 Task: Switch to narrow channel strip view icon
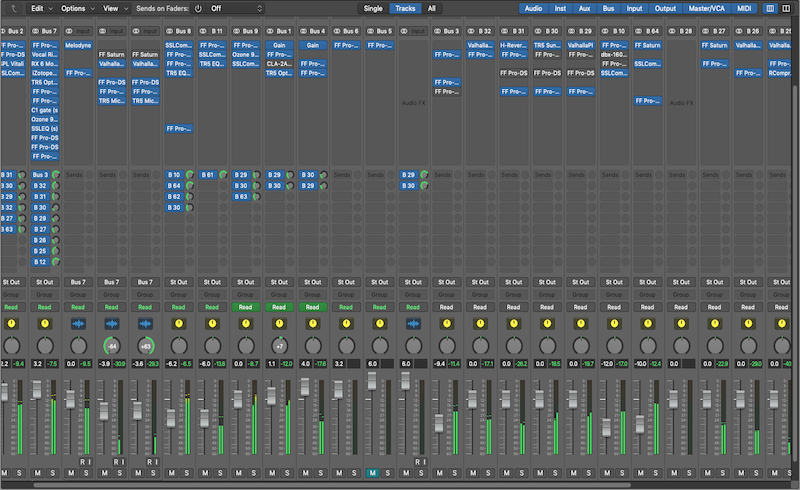coord(769,8)
